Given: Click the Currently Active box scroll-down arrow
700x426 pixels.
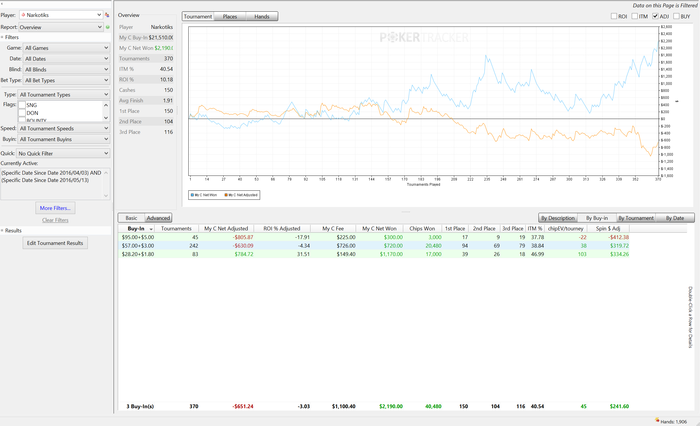Looking at the screenshot, I should pos(106,196).
